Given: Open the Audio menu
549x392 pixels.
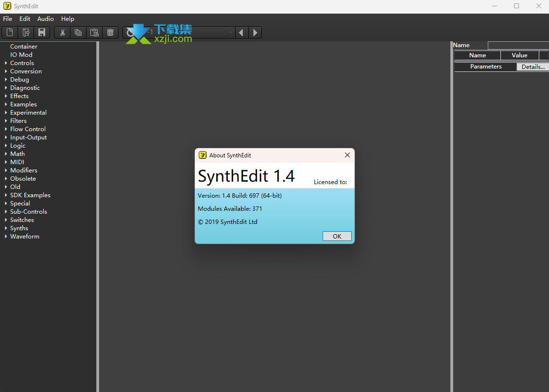Looking at the screenshot, I should [46, 19].
